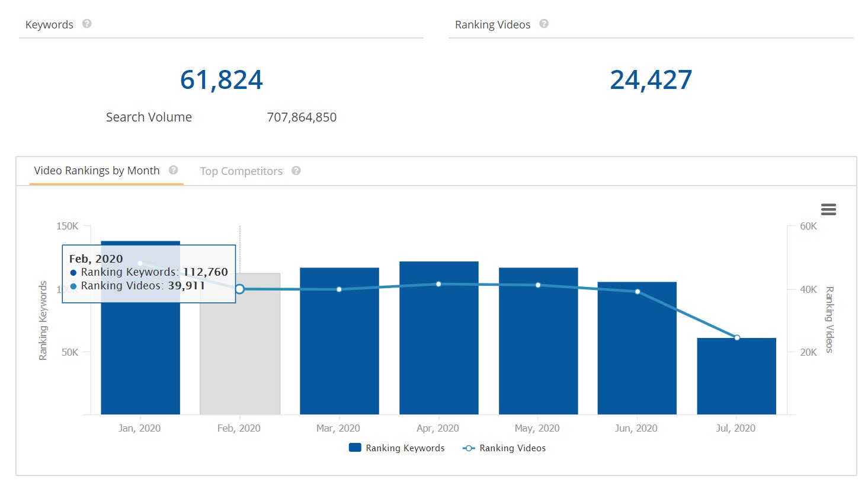Click the 20K right axis tick label

808,352
